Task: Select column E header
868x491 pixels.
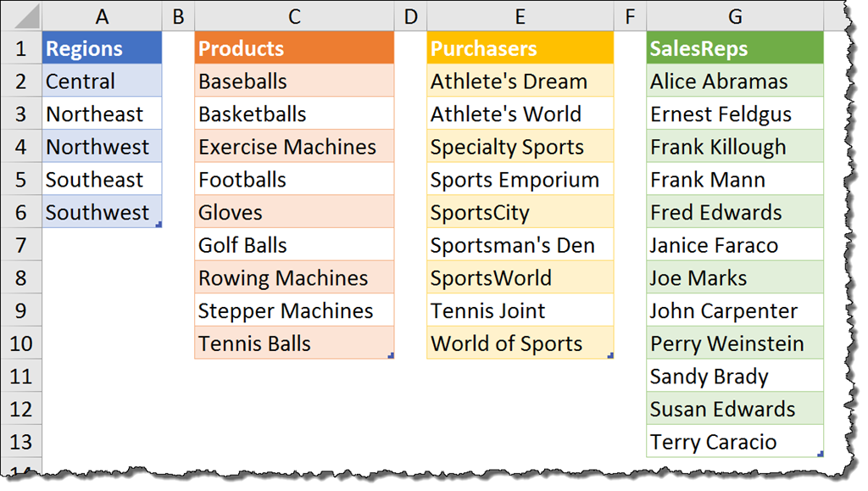Action: point(520,16)
